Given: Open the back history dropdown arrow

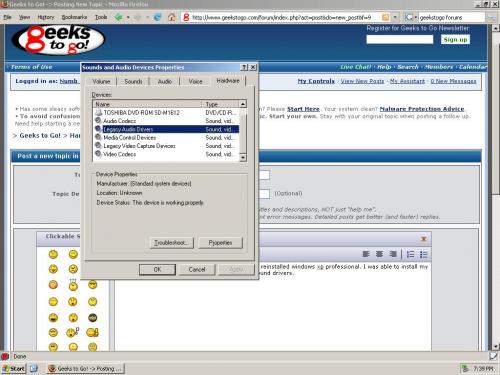Looking at the screenshot, I should point(128,17).
